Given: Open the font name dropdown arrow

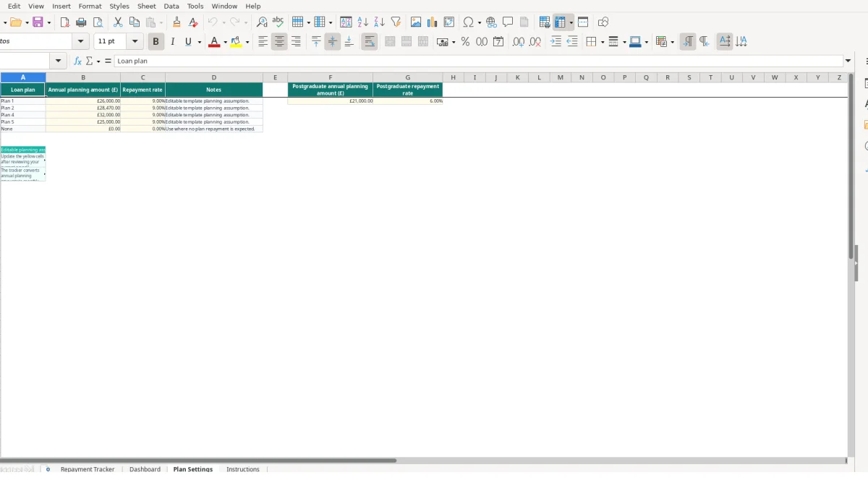Looking at the screenshot, I should (x=80, y=42).
